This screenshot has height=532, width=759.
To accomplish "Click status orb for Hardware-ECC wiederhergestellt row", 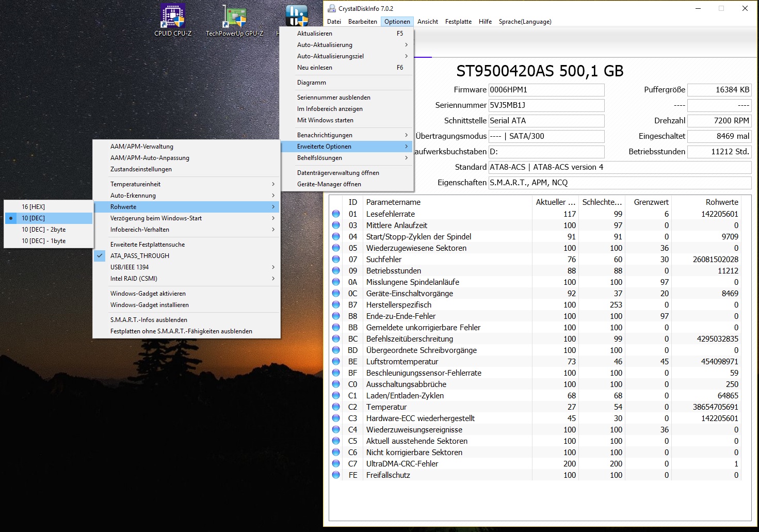I will [x=336, y=418].
